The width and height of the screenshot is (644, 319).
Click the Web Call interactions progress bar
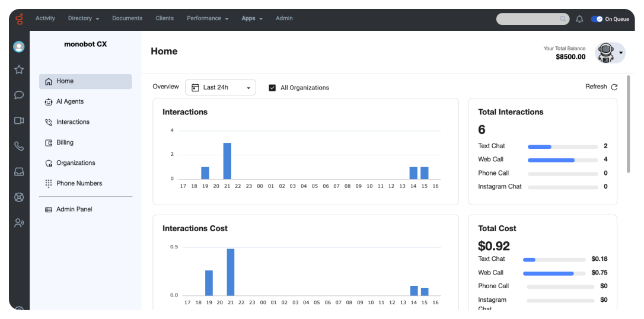pos(562,160)
